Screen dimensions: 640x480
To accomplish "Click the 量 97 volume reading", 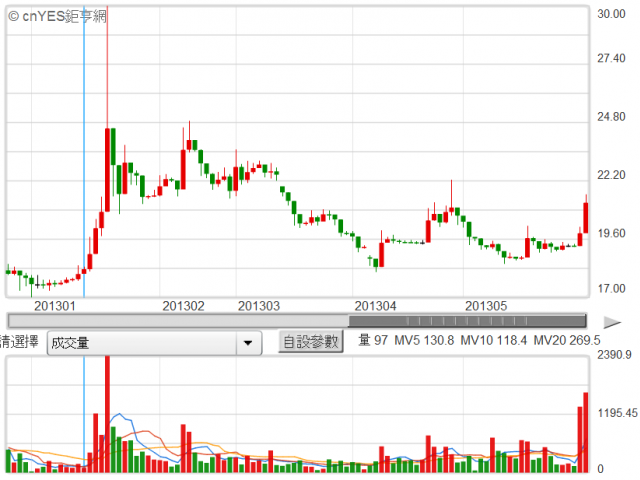I will (x=373, y=340).
